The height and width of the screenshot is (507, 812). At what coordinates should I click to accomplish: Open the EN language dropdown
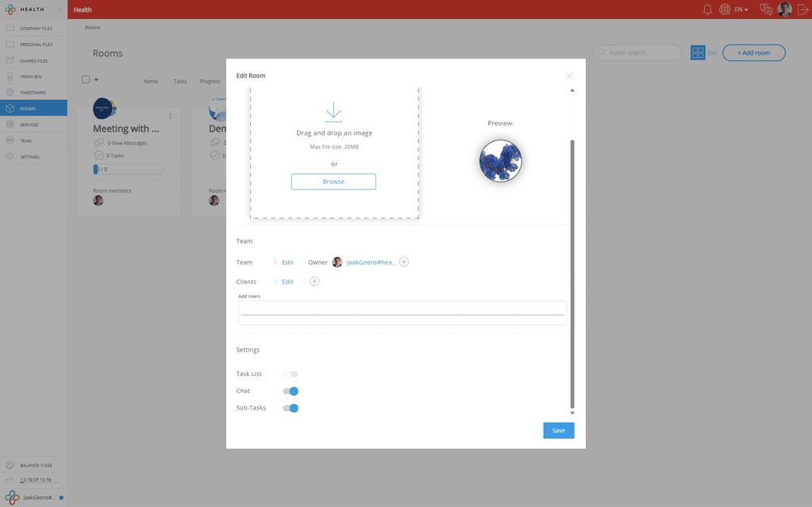(x=741, y=10)
